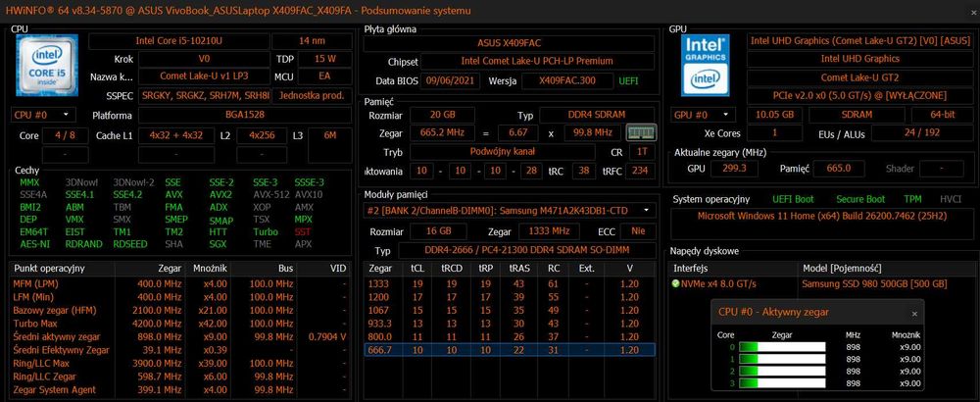Click Core 0 clock bar
This screenshot has width=980, height=402.
tap(782, 347)
